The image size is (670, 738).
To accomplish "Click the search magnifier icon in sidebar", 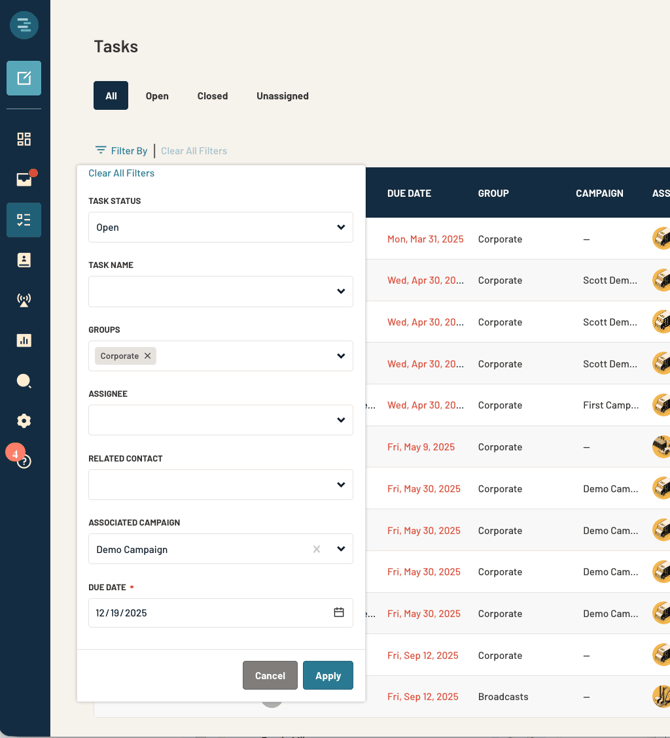I will (x=24, y=381).
